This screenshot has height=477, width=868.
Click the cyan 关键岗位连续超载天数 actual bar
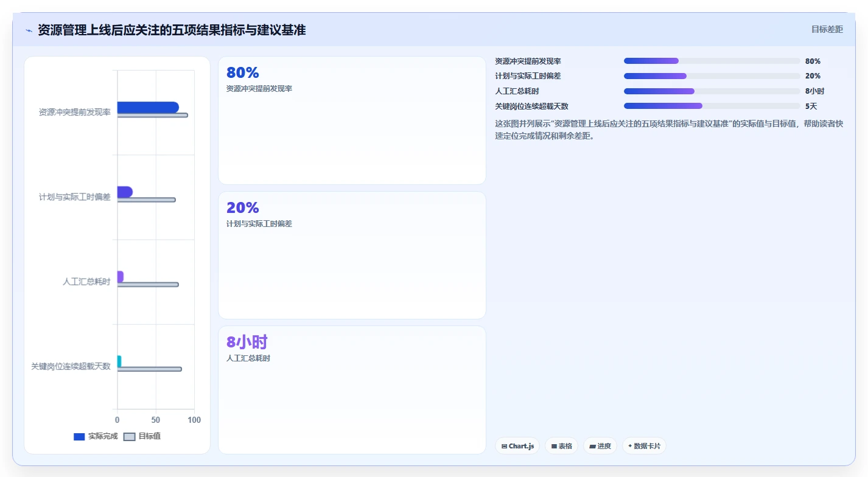(x=119, y=361)
